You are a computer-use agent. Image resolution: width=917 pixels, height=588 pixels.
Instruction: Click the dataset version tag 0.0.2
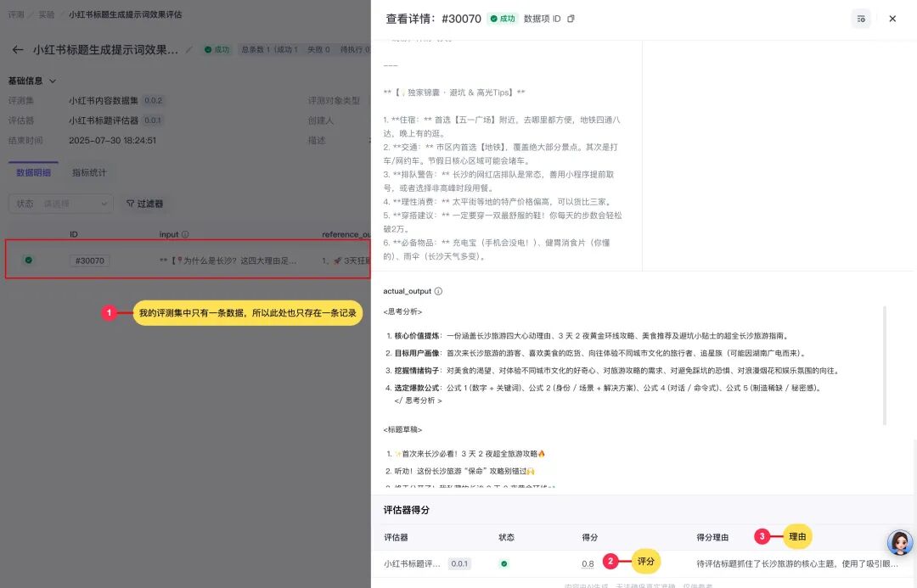coord(153,100)
